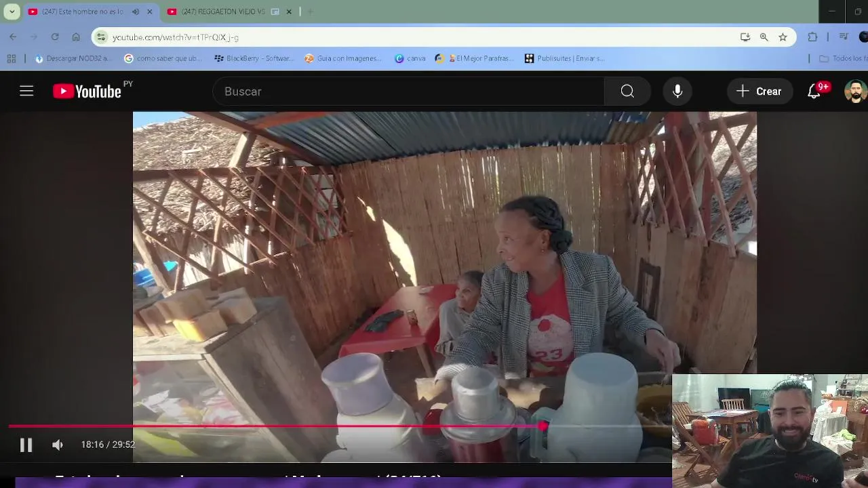Seek using the red progress bar handle
The width and height of the screenshot is (868, 488).
pyautogui.click(x=543, y=426)
